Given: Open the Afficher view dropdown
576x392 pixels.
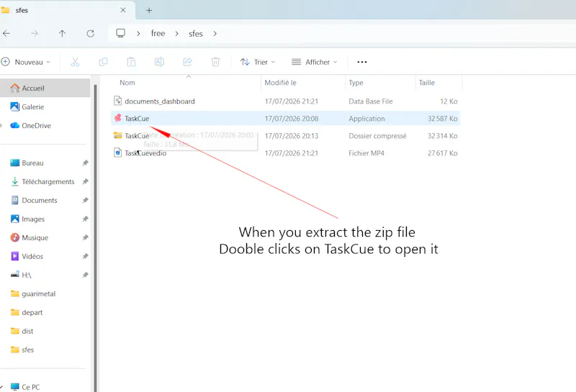Looking at the screenshot, I should click(314, 62).
